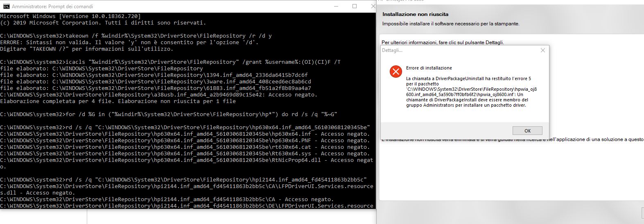This screenshot has height=224, width=644.
Task: Minimize the Prompt dei comandi window
Action: (x=336, y=6)
